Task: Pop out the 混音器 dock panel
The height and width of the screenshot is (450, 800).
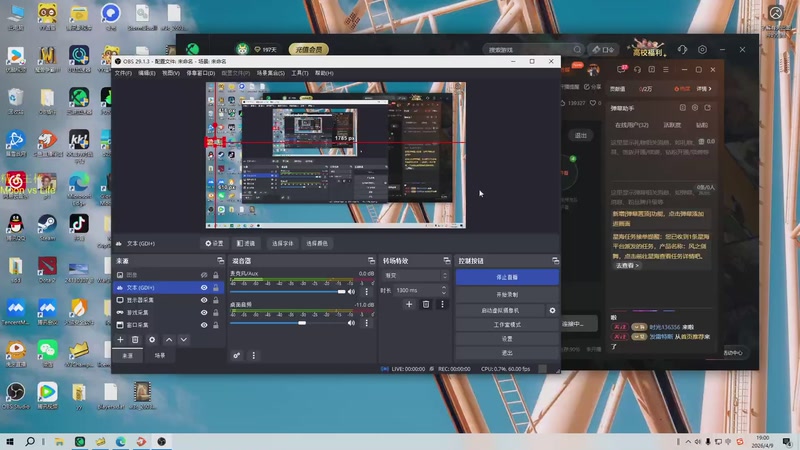Action: tap(371, 261)
